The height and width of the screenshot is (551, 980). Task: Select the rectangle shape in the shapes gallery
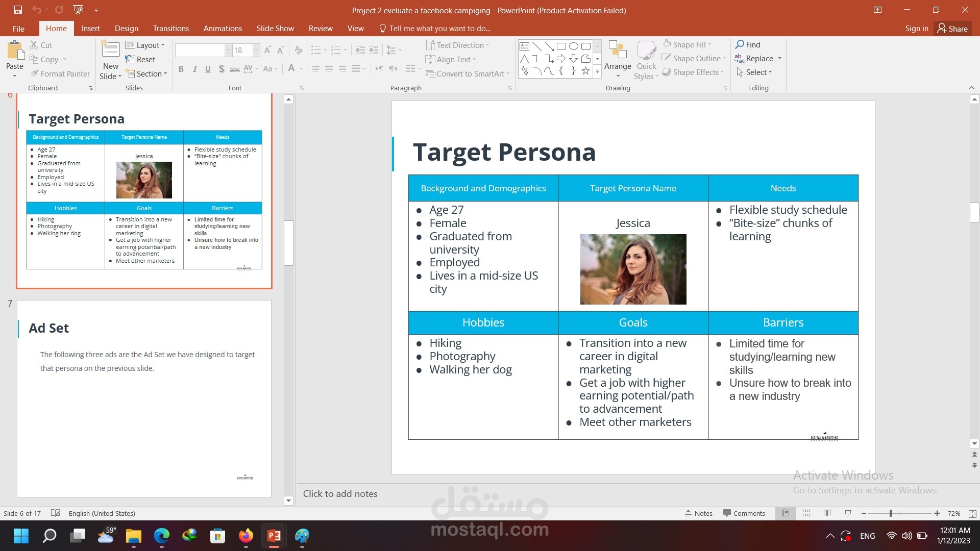(x=561, y=46)
